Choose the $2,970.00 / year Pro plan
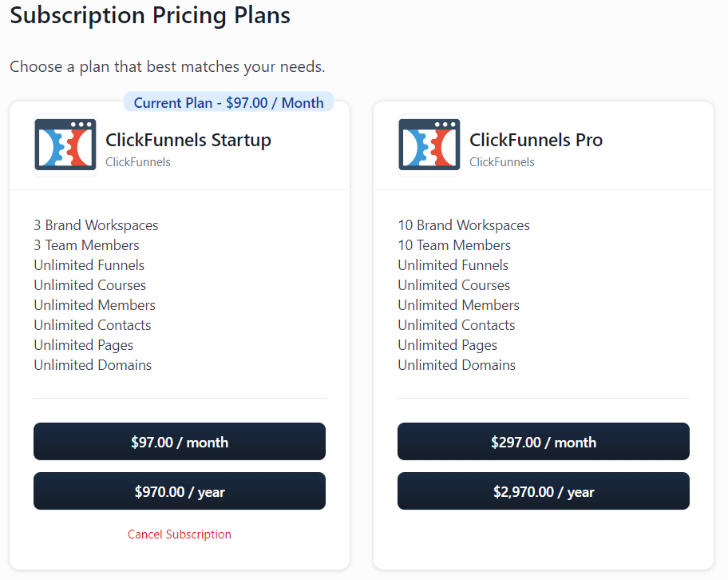The width and height of the screenshot is (728, 580). click(x=543, y=491)
